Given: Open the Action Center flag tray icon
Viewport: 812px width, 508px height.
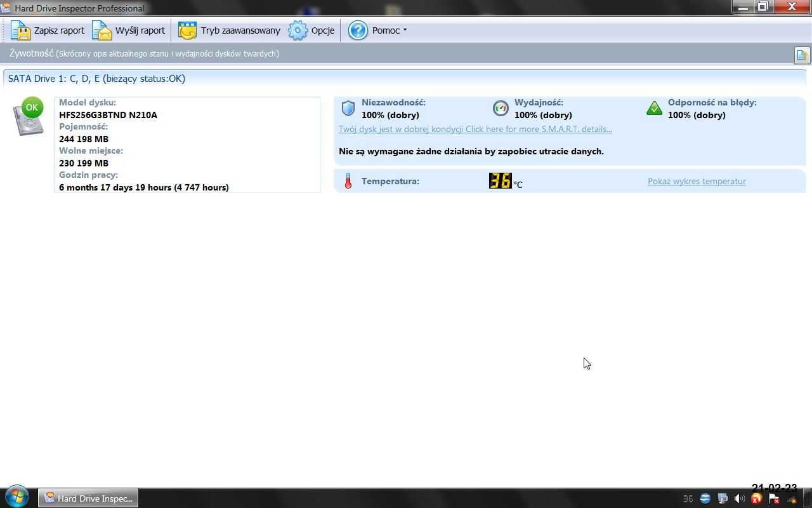Looking at the screenshot, I should tap(773, 498).
